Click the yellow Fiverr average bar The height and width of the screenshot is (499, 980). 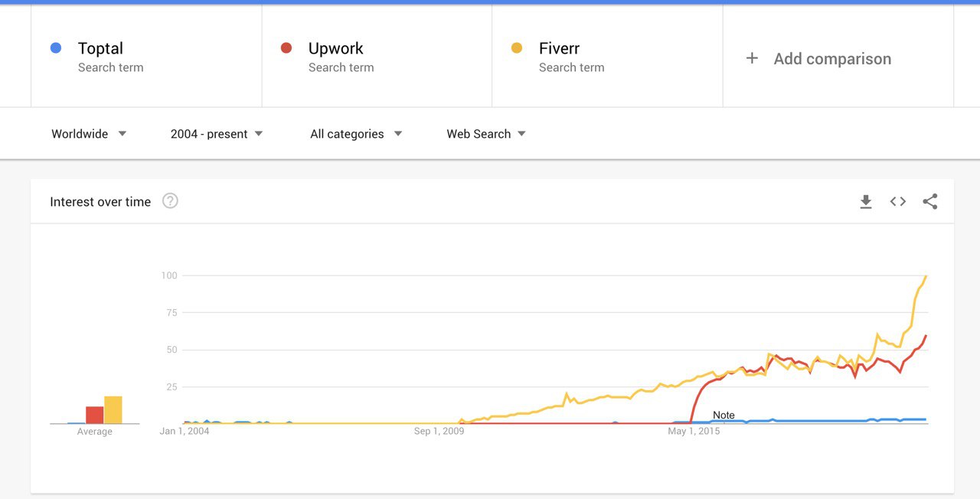[x=113, y=410]
